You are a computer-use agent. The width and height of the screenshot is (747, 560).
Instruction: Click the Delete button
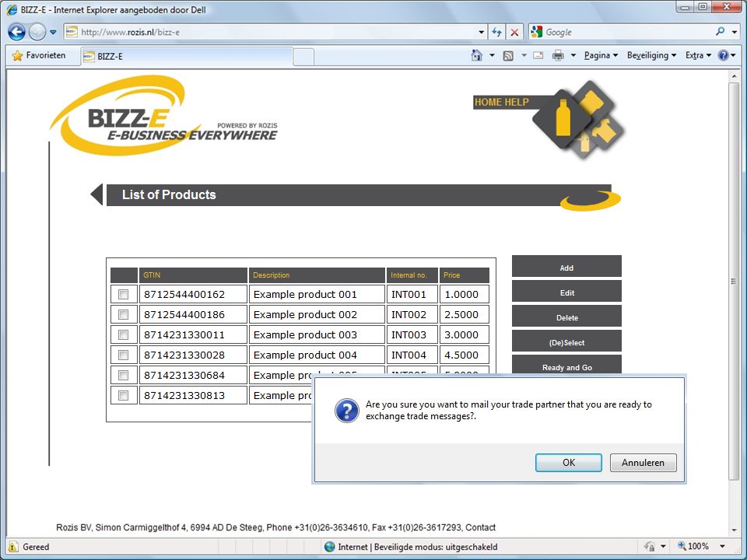click(x=566, y=316)
